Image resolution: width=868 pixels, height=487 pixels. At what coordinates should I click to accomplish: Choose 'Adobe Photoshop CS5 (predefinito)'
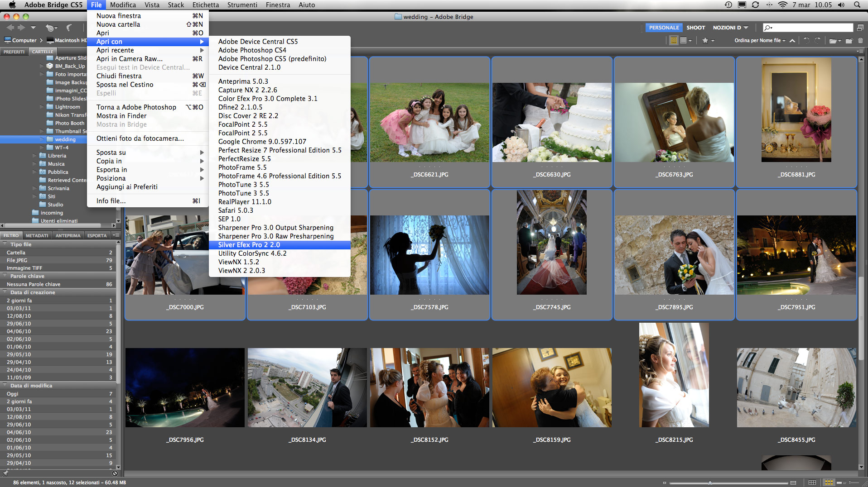click(280, 59)
